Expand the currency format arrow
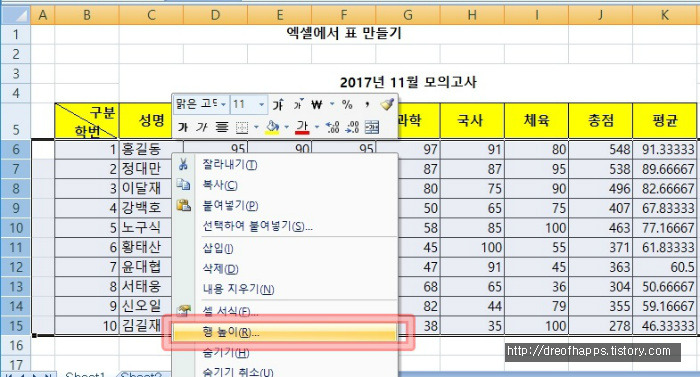700x377 pixels. 332,105
